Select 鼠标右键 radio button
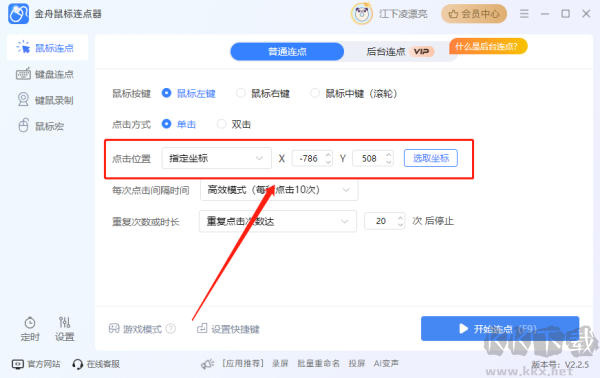The width and height of the screenshot is (600, 378). tap(241, 93)
